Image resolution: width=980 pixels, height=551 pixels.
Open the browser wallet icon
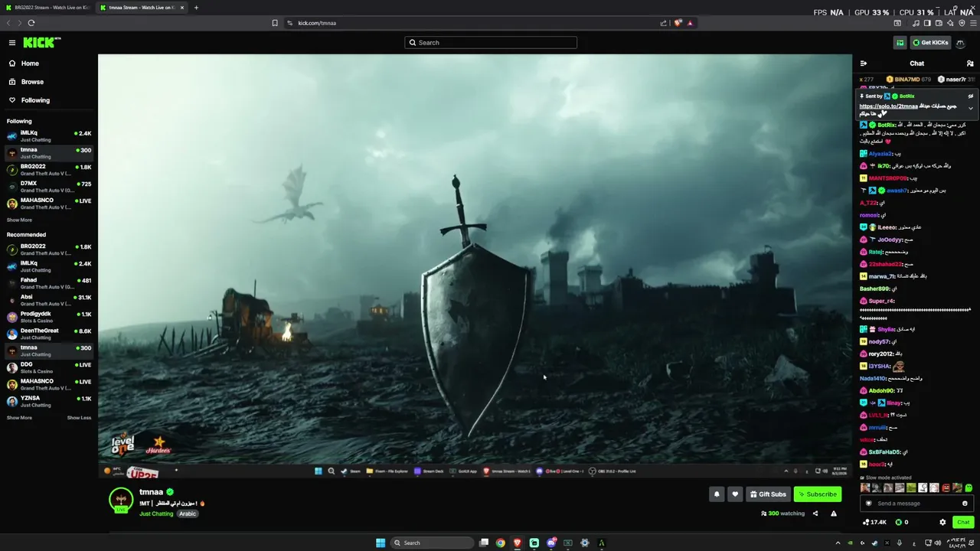[x=939, y=23]
